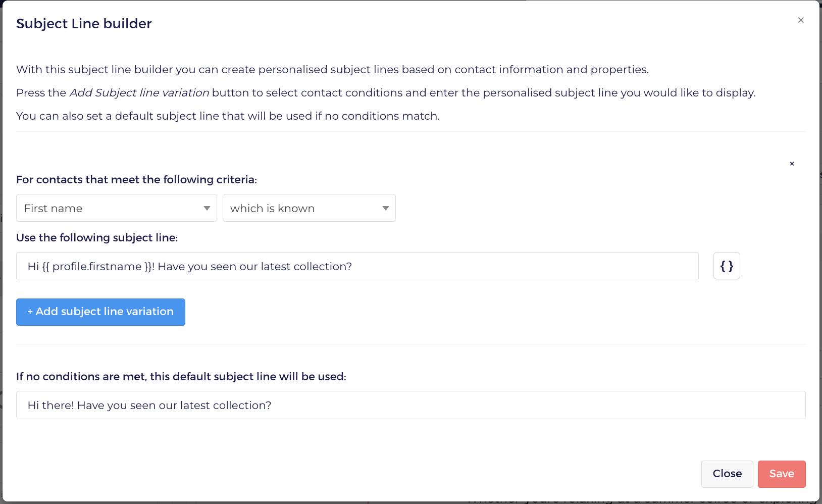822x504 pixels.
Task: Open the merge tags curly braces button
Action: pyautogui.click(x=727, y=266)
